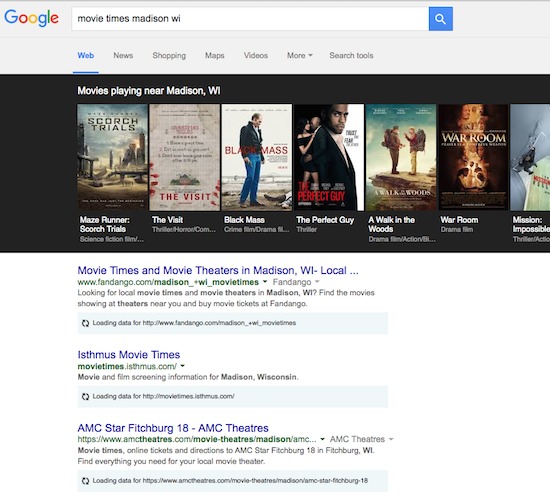Expand the arrow after fandango.com URL
The width and height of the screenshot is (550, 501).
pos(265,281)
